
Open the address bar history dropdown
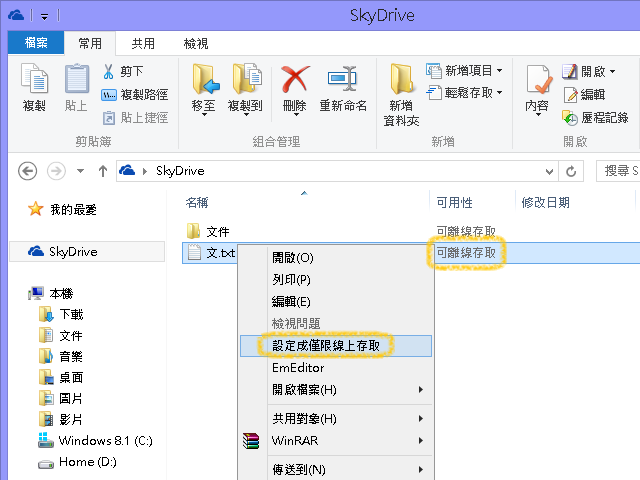(549, 171)
